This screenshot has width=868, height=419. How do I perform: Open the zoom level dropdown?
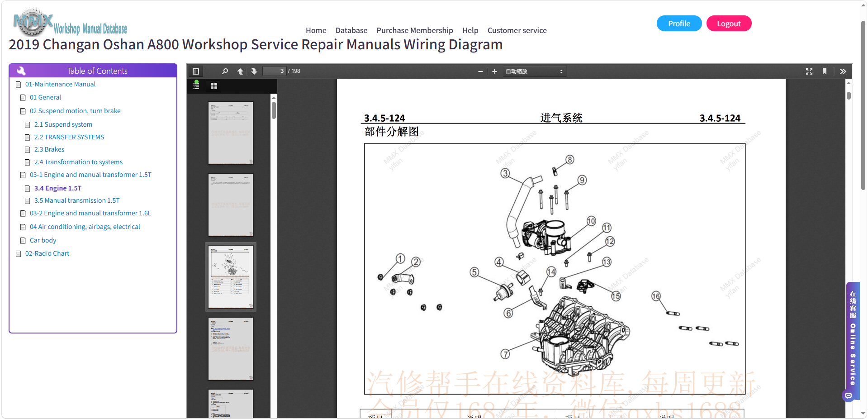click(534, 71)
